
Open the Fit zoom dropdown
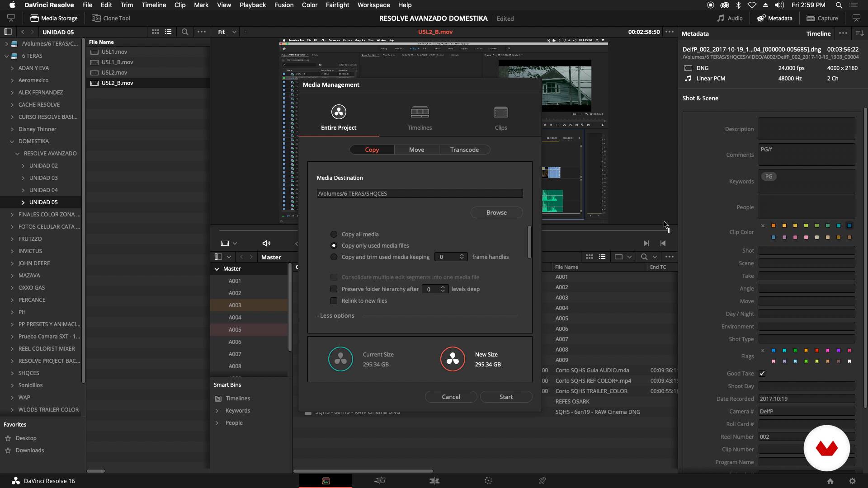(x=227, y=32)
